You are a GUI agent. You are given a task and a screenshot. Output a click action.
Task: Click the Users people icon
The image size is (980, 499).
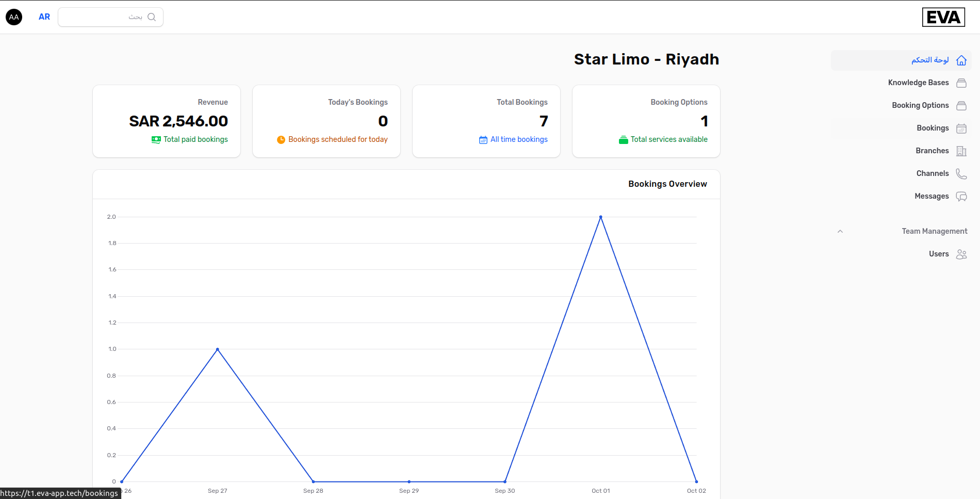pos(961,254)
